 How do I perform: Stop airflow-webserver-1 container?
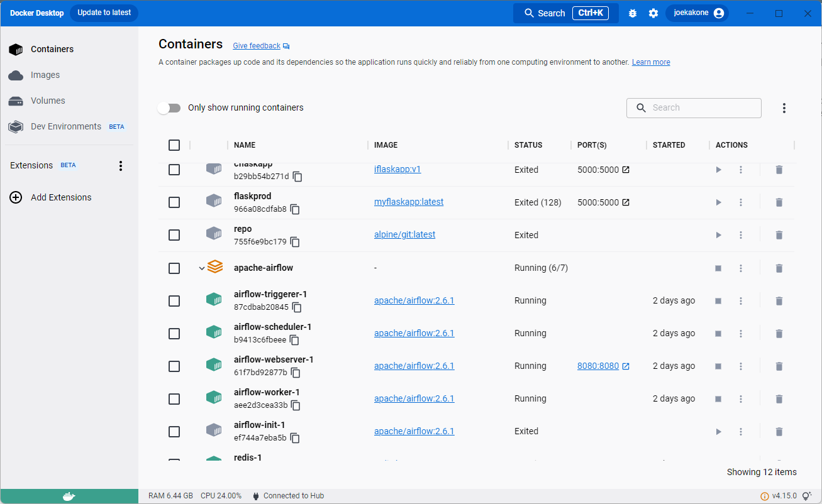[718, 366]
